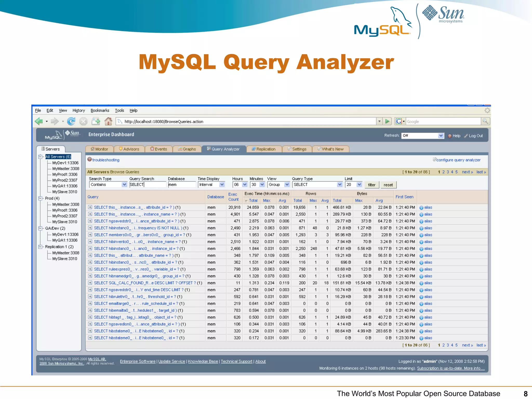Screen dimensions: 532x399
Task: Click the sort arrow on Exec Time Total column
Action: [x=246, y=201]
